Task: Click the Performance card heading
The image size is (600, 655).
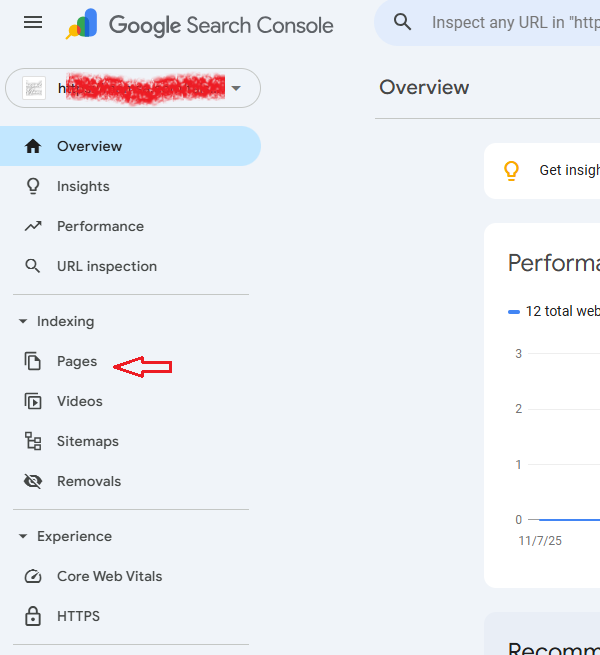Action: pos(554,263)
